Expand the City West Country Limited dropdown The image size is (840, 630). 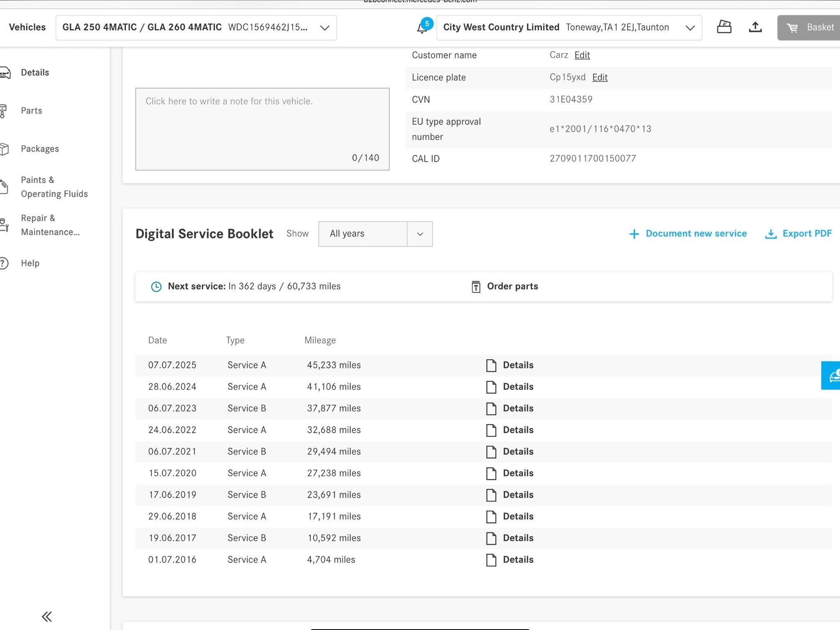pos(569,27)
